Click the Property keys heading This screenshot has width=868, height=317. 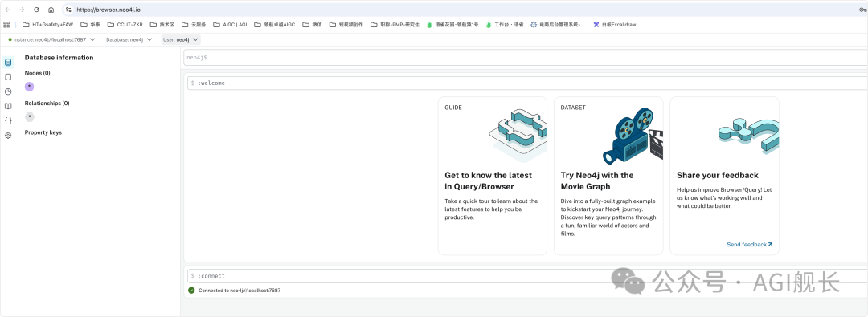coord(43,132)
